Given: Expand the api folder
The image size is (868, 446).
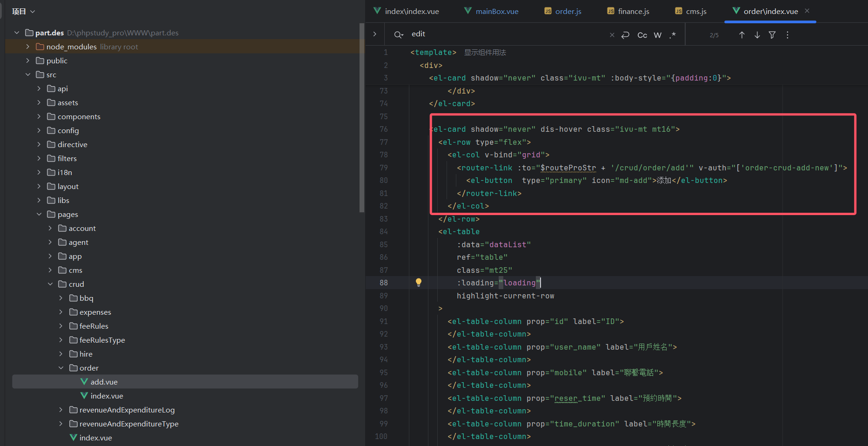Looking at the screenshot, I should tap(39, 88).
